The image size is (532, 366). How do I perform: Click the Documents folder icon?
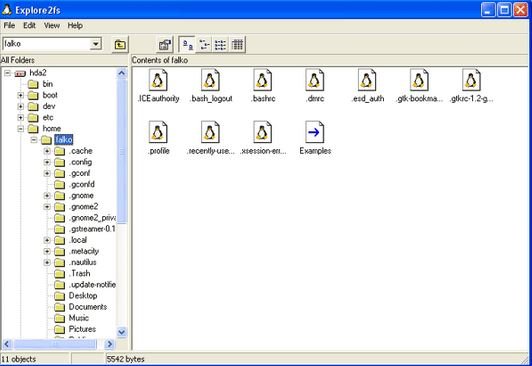59,307
